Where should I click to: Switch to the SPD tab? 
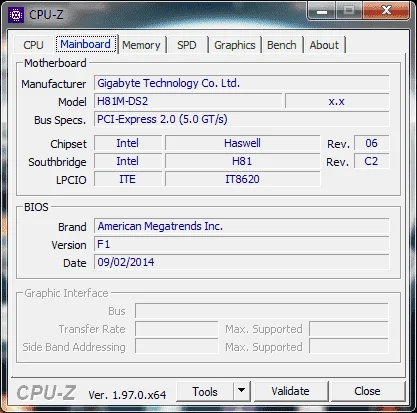(187, 45)
